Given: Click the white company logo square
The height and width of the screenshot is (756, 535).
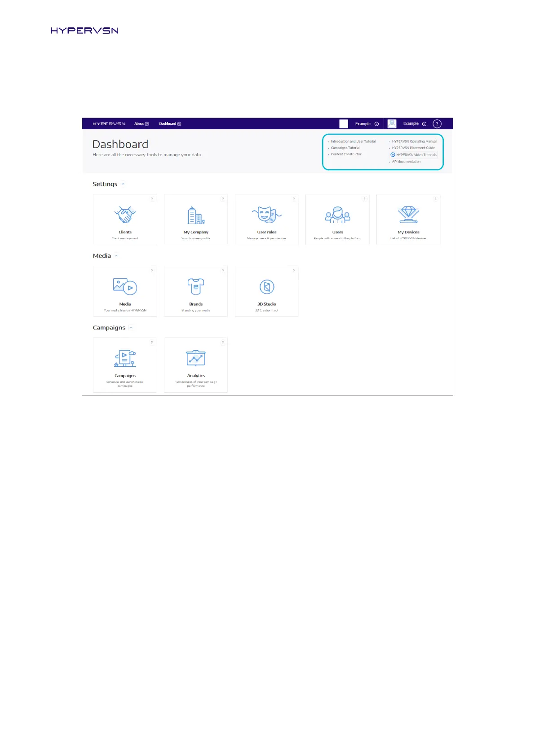Looking at the screenshot, I should (x=344, y=124).
